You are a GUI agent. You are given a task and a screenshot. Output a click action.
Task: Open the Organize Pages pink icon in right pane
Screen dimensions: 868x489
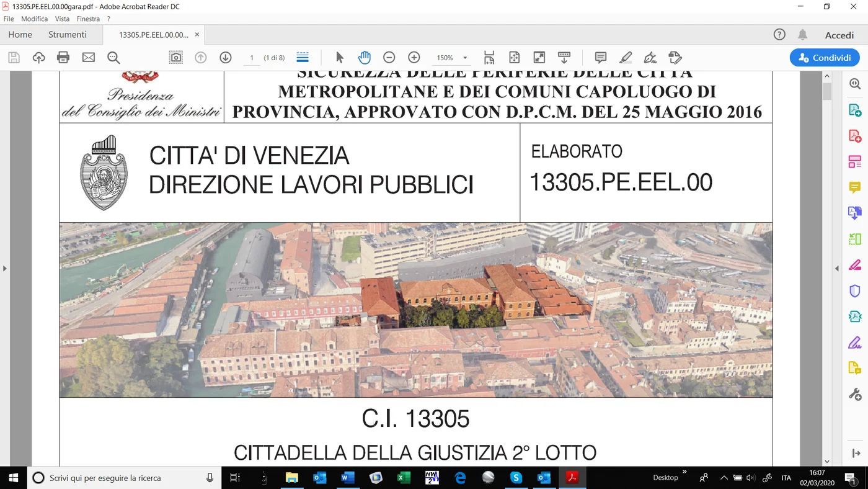pyautogui.click(x=855, y=162)
